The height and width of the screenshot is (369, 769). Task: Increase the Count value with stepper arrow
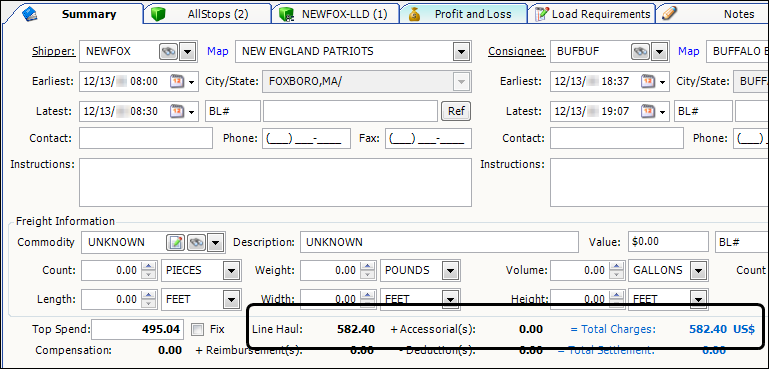point(148,266)
